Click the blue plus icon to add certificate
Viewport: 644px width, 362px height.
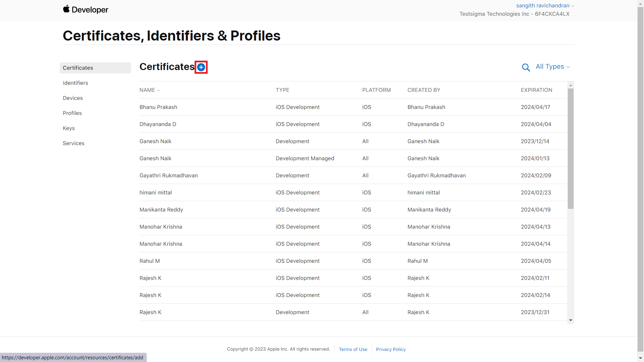[x=201, y=67]
